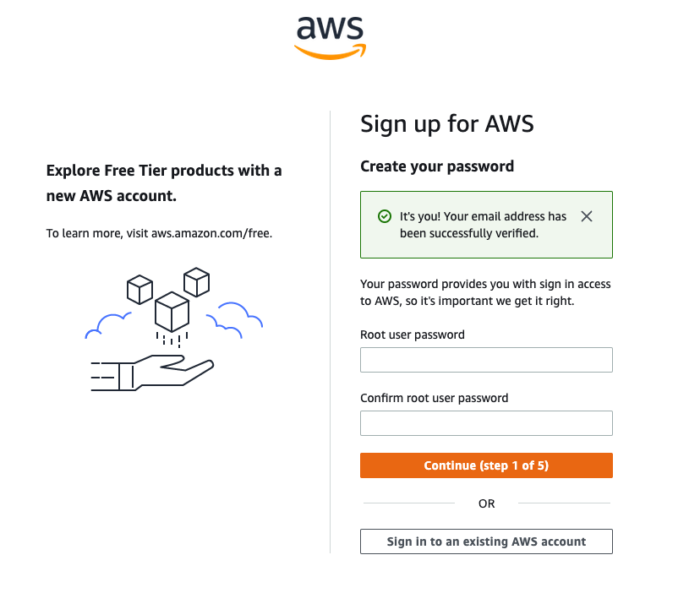700x604 pixels.
Task: Click the floating cube above the hand
Action: (172, 311)
